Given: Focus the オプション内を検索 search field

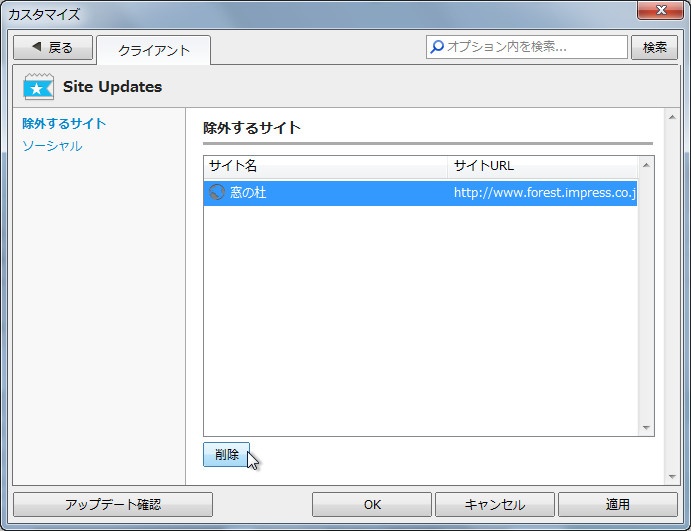Looking at the screenshot, I should coord(527,47).
